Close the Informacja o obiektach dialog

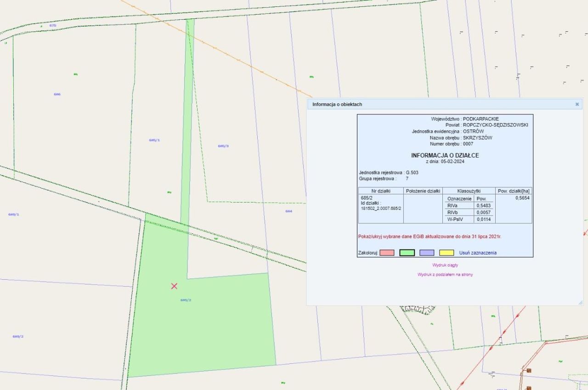click(x=577, y=104)
